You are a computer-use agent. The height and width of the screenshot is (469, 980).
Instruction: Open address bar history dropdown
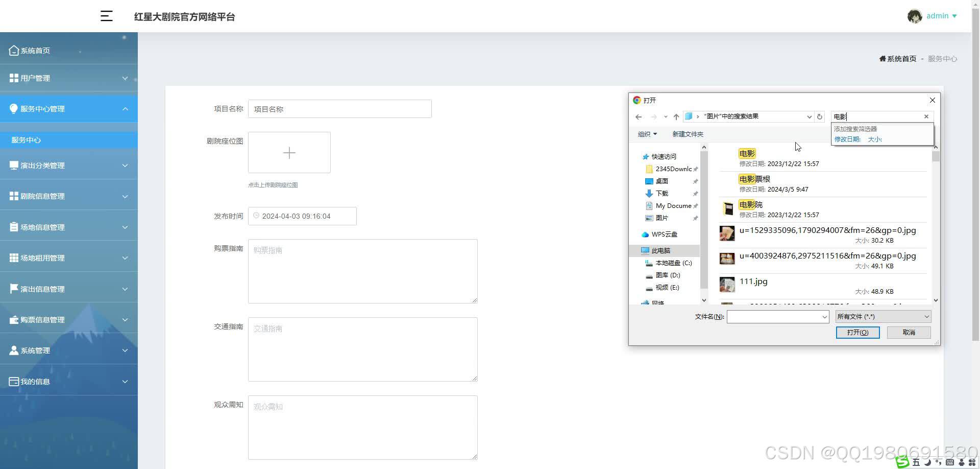click(x=809, y=116)
